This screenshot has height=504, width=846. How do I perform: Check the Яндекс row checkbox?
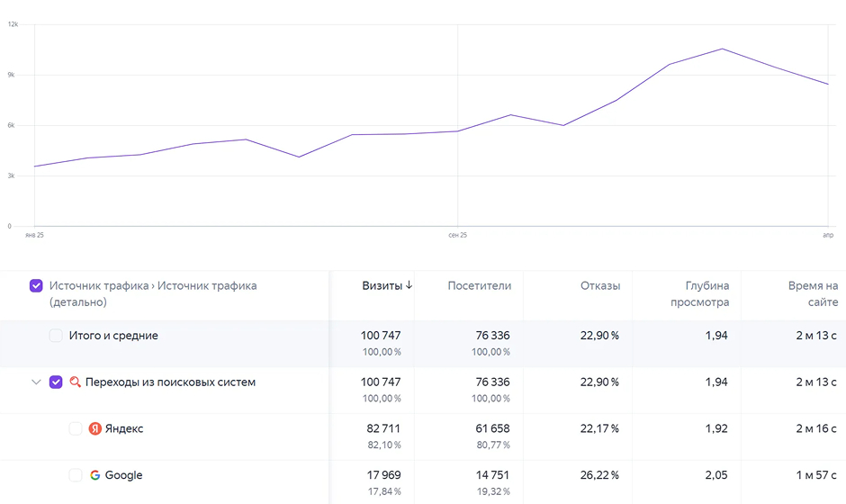click(76, 428)
